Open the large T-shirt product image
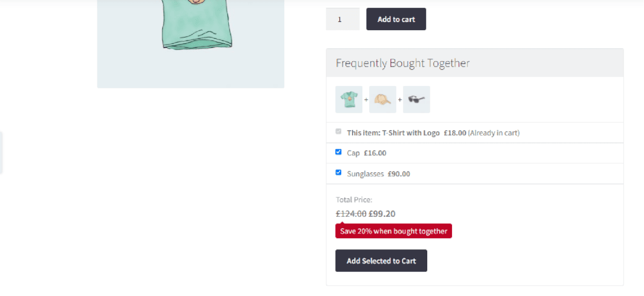The width and height of the screenshot is (644, 296). pos(190,42)
